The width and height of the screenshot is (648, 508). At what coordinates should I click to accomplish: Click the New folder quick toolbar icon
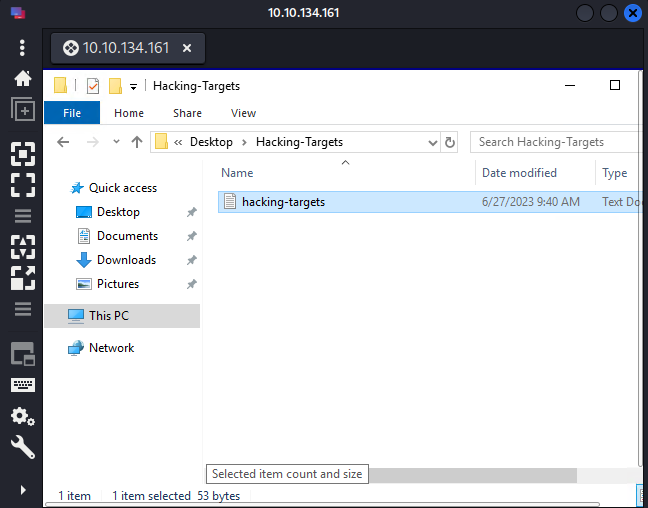click(x=115, y=86)
